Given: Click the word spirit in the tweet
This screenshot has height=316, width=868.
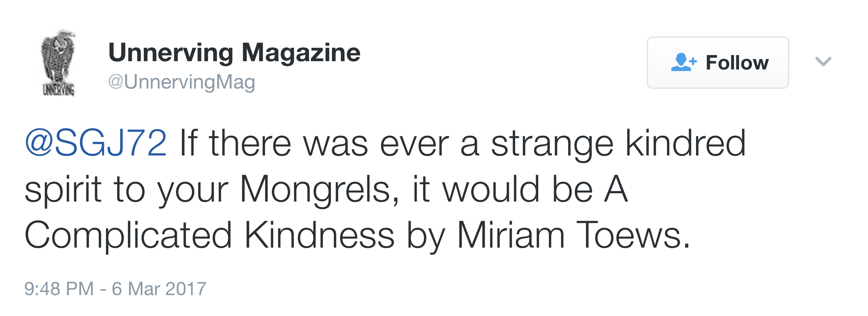Looking at the screenshot, I should click(63, 189).
